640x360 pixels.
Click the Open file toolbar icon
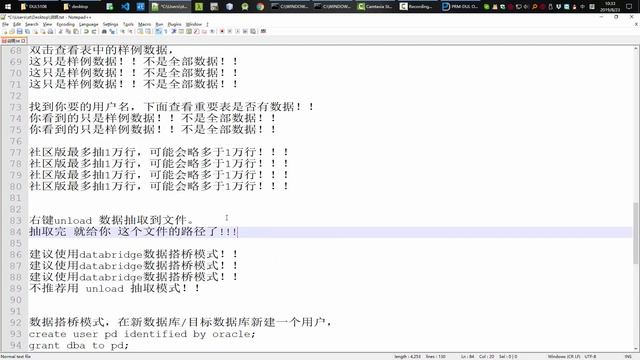[12, 31]
